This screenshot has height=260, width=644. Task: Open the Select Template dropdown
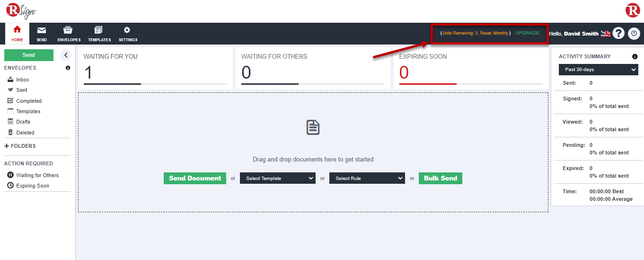[278, 178]
